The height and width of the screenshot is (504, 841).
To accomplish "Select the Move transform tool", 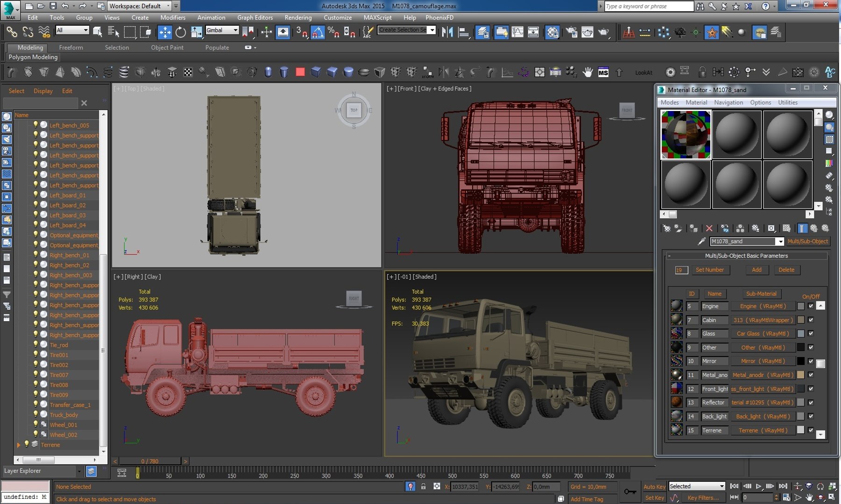I will point(165,32).
